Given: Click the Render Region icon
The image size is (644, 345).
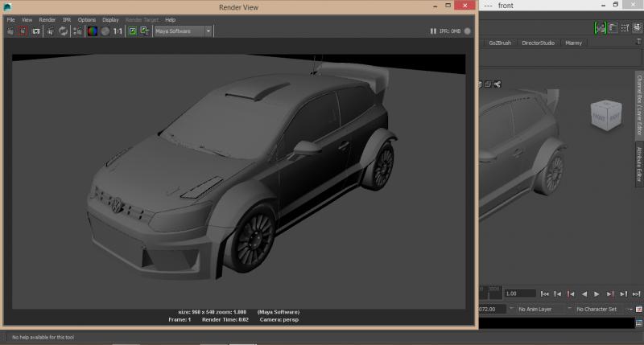Looking at the screenshot, I should 23,31.
